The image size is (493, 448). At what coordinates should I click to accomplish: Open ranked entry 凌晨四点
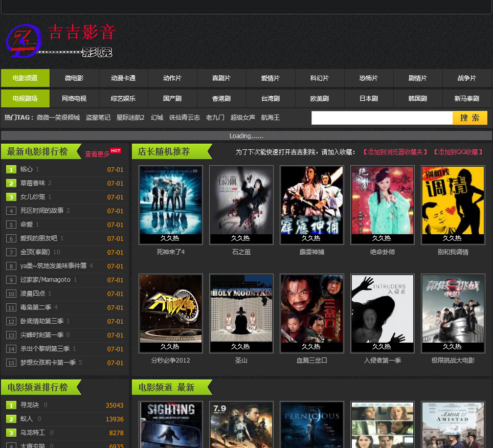pos(33,294)
